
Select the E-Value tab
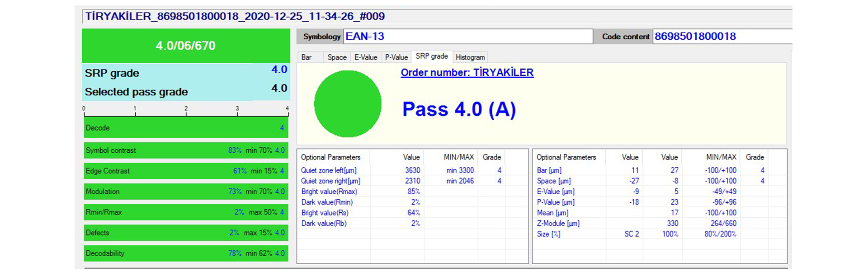point(365,57)
